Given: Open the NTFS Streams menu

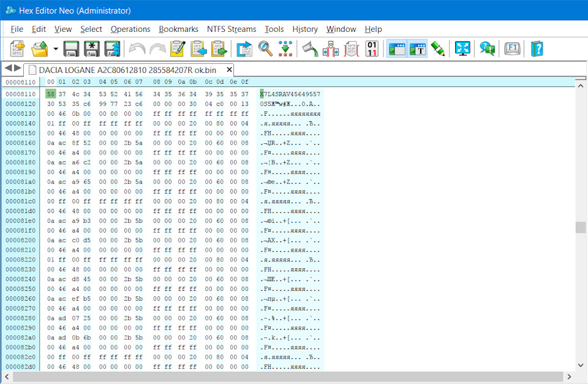Looking at the screenshot, I should coord(232,29).
